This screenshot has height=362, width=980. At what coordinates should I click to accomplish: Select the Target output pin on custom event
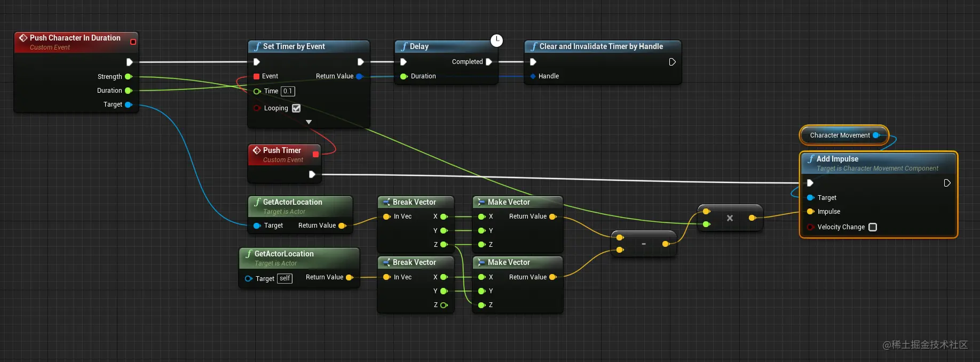[x=128, y=104]
